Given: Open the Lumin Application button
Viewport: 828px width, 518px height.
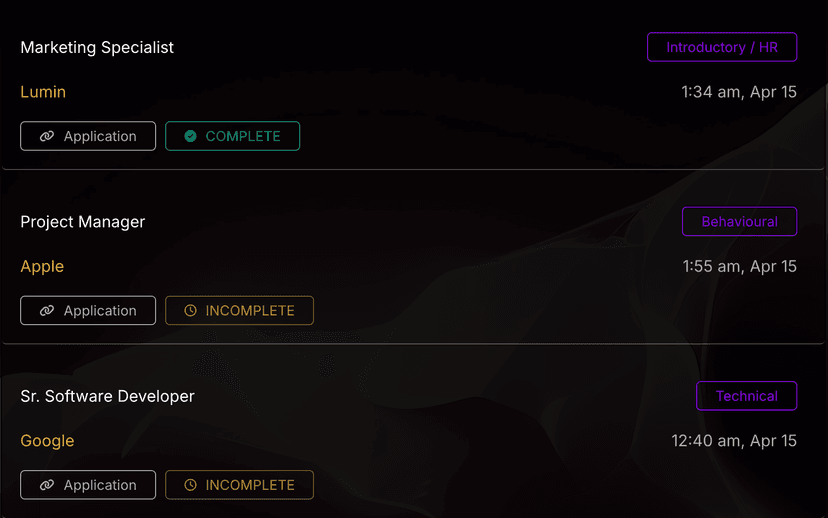Looking at the screenshot, I should (88, 136).
